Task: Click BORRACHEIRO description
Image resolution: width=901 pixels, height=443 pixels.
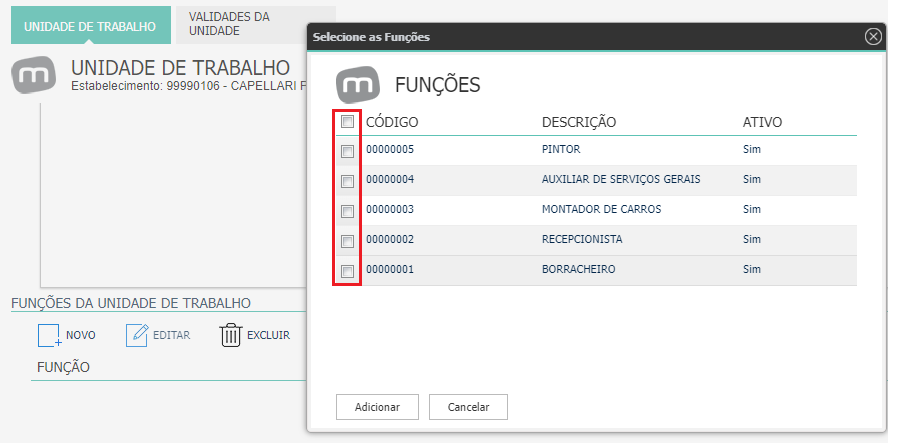Action: point(579,269)
